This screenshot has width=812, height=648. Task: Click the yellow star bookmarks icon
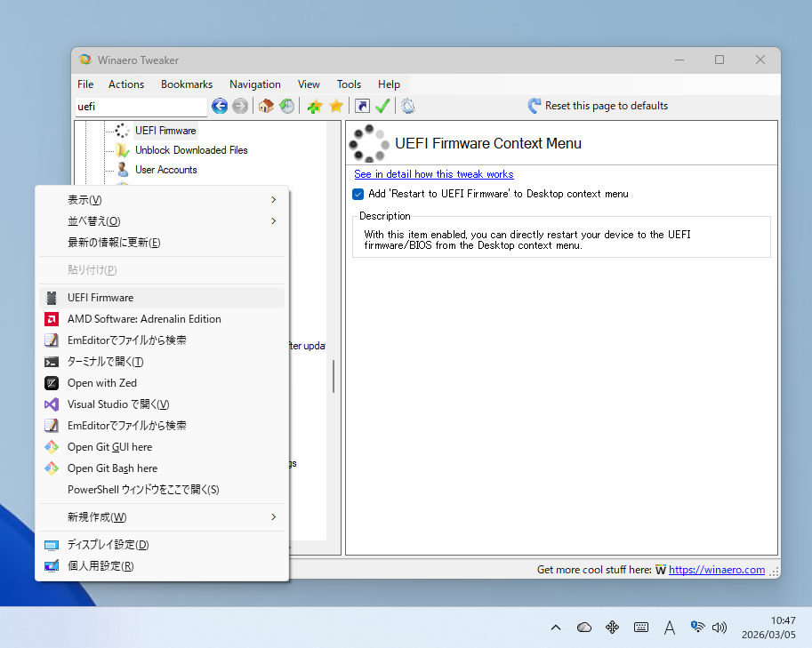click(335, 106)
